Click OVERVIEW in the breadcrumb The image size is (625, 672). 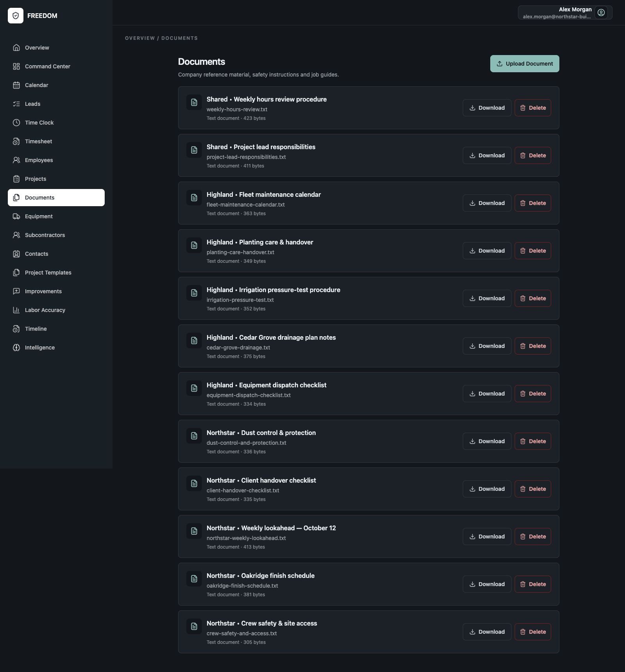[140, 38]
